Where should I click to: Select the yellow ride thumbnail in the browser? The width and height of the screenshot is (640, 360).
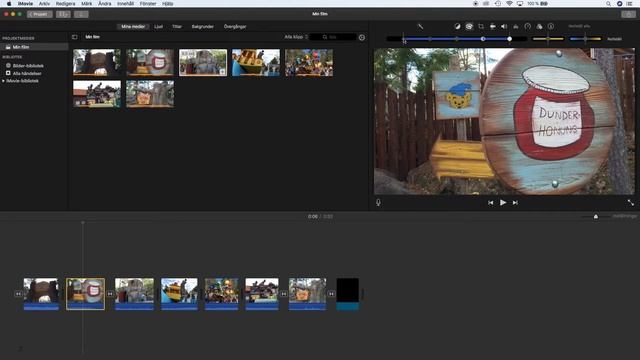click(x=256, y=62)
